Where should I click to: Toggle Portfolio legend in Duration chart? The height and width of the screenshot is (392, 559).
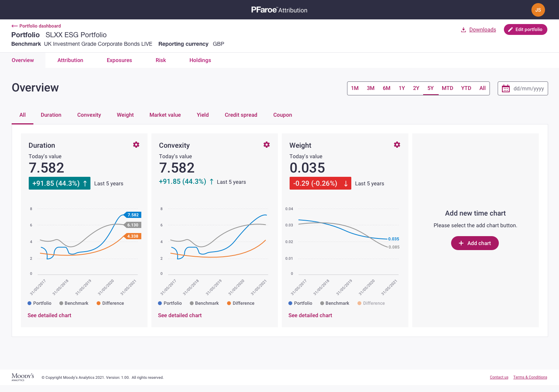pos(40,303)
